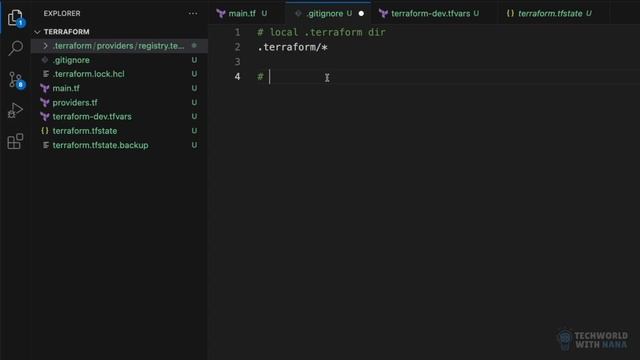Click the braces icon on terraform.tfstate tab
Image resolution: width=640 pixels, height=360 pixels.
pos(510,13)
